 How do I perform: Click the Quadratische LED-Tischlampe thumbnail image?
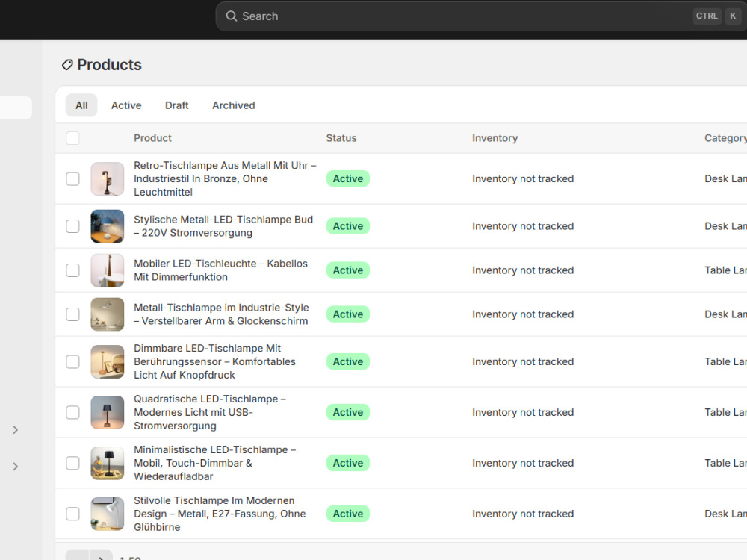[107, 412]
